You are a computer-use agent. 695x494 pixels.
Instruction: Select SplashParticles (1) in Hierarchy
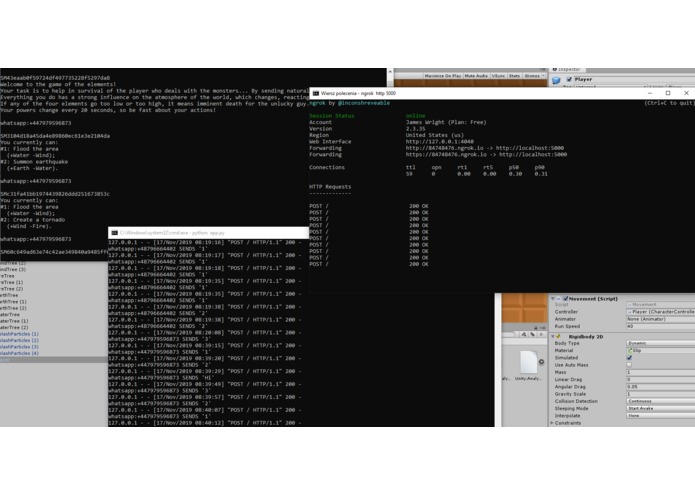pyautogui.click(x=19, y=334)
